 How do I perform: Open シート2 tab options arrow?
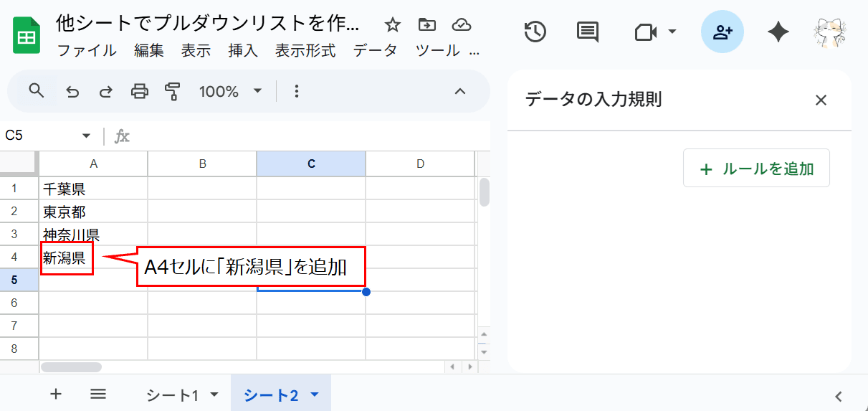pos(314,395)
